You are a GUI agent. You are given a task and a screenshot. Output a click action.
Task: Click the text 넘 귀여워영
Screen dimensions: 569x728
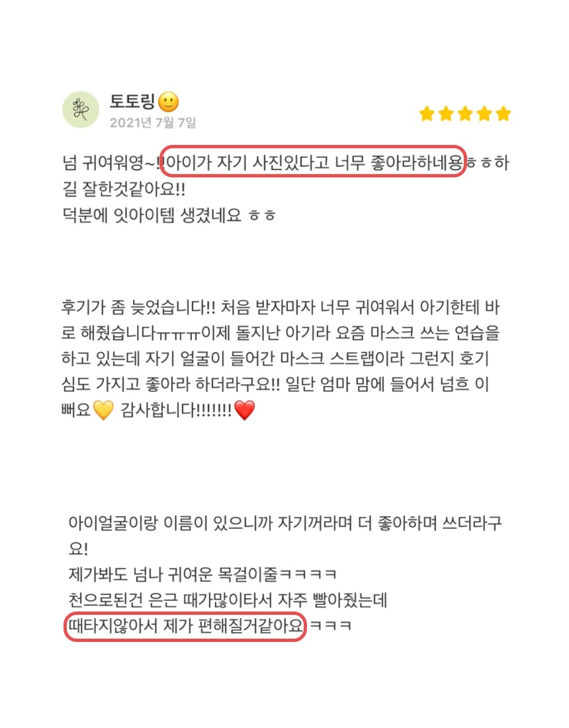click(x=110, y=163)
